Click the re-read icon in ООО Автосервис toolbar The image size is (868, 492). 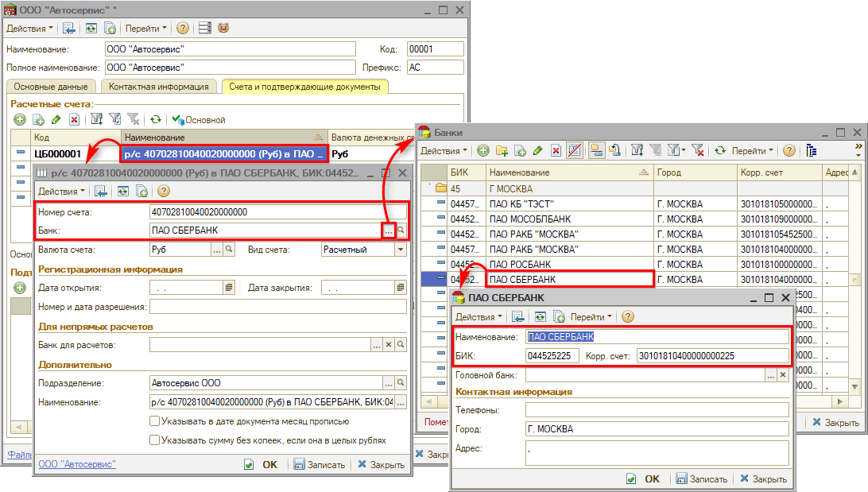[x=91, y=29]
